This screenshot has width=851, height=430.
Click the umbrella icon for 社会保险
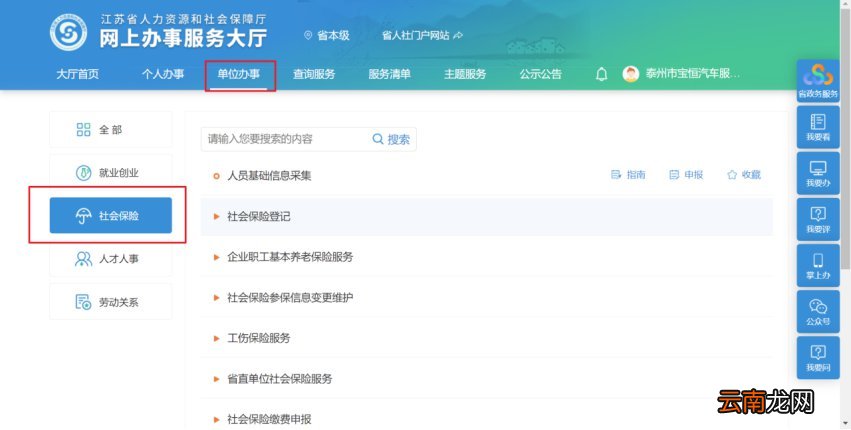84,216
